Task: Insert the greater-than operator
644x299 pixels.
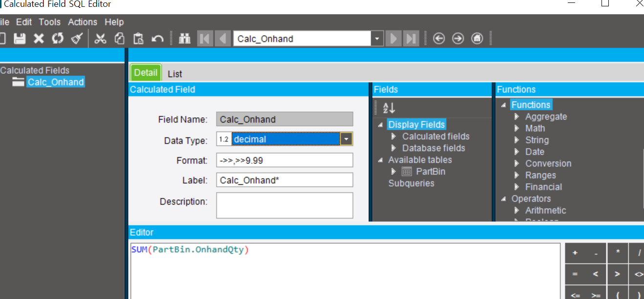Action: 618,275
